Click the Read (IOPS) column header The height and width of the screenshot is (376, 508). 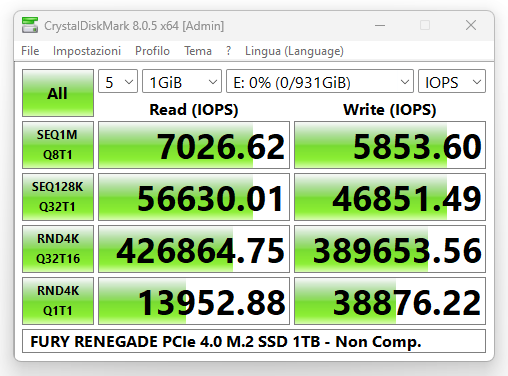[194, 110]
